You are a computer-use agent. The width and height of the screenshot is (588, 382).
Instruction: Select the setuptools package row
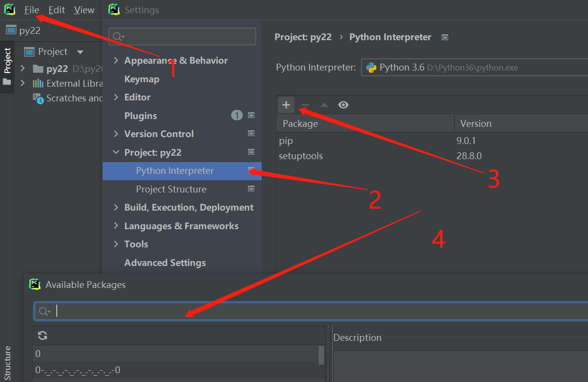(x=432, y=156)
